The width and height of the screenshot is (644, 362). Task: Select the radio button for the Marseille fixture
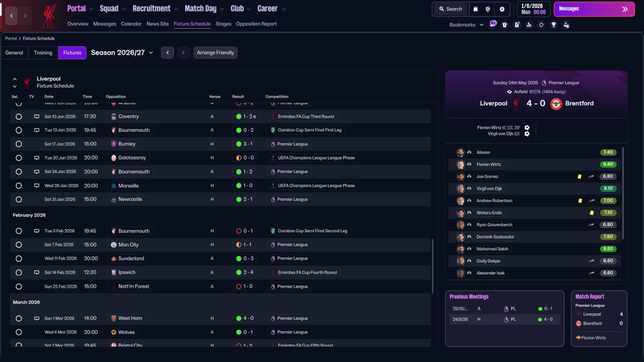pos(19,186)
